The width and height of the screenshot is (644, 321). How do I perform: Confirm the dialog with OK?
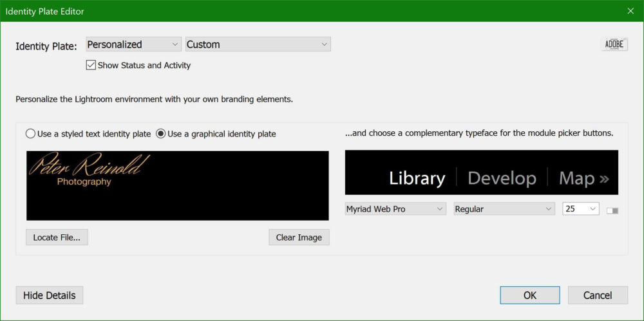[529, 295]
